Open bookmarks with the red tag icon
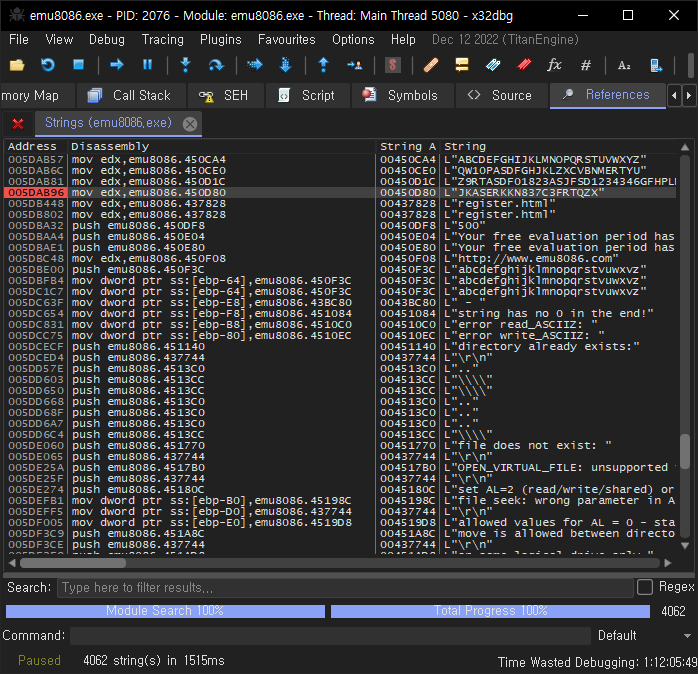 (x=524, y=65)
